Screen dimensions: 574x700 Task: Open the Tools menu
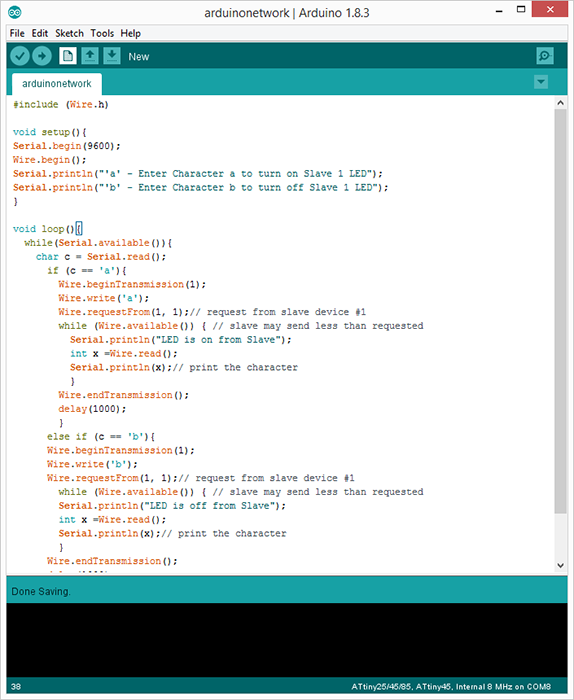102,33
